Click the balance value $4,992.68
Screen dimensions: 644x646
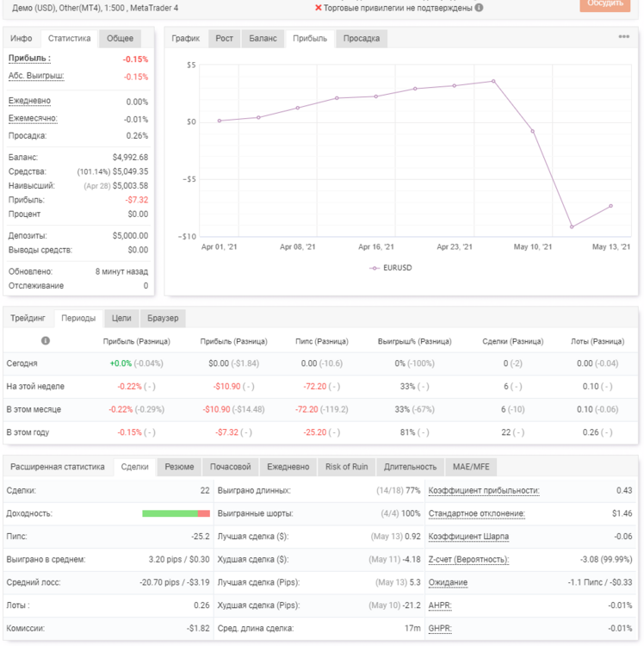[130, 158]
